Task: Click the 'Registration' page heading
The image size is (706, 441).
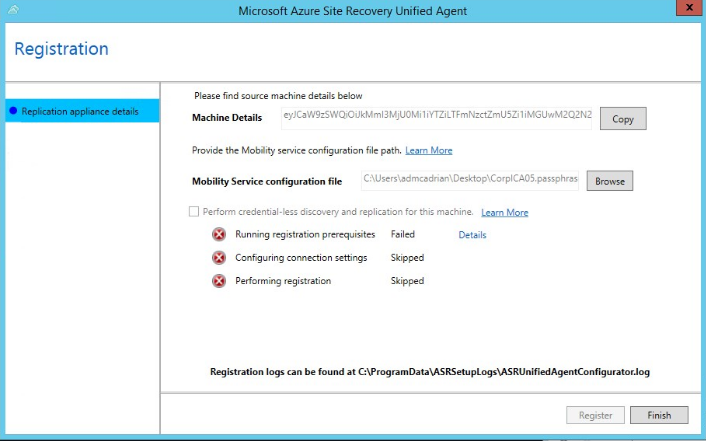Action: coord(61,49)
